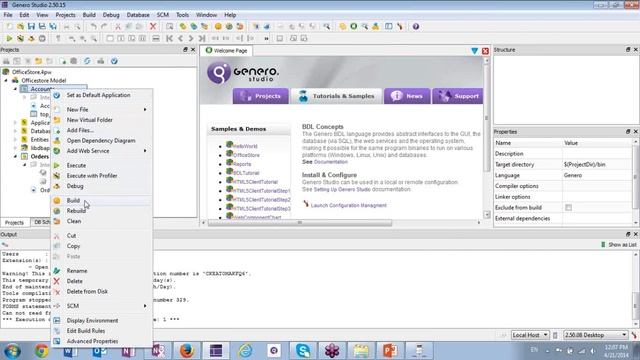Click the Welcome Page horizontal scrollbar
Viewport: 640px width, 360px height.
pos(300,223)
